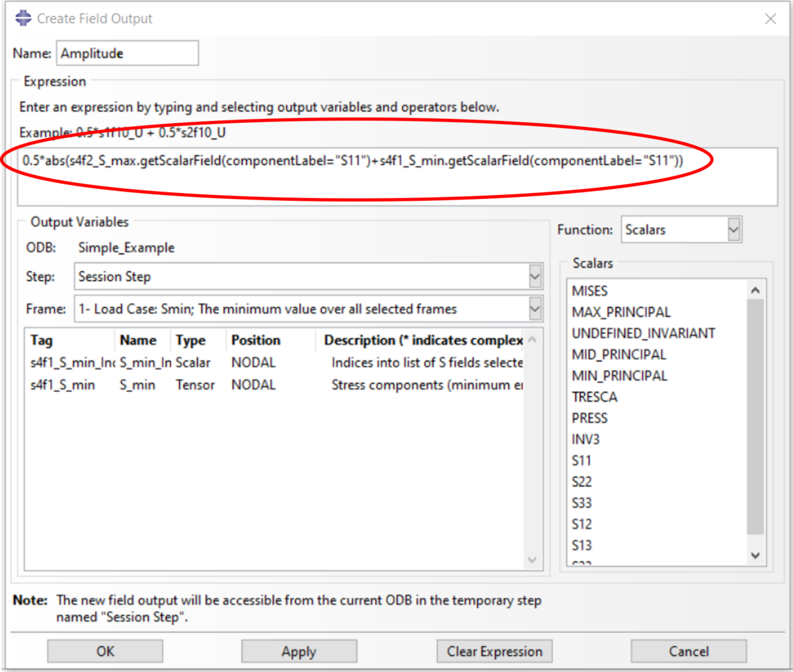This screenshot has height=672, width=793.
Task: Select S11 in the Scalars list
Action: point(582,460)
